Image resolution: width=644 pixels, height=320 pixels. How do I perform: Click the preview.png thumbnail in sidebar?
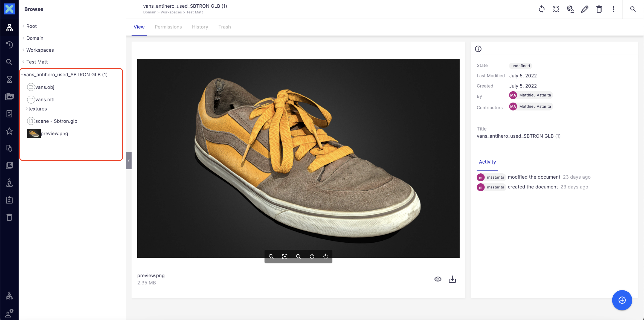click(x=34, y=133)
